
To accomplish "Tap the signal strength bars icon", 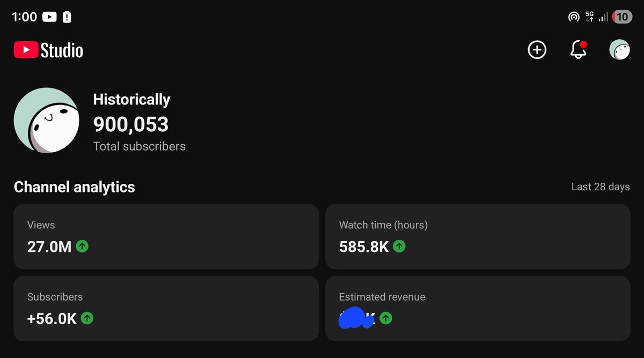I will coord(603,17).
